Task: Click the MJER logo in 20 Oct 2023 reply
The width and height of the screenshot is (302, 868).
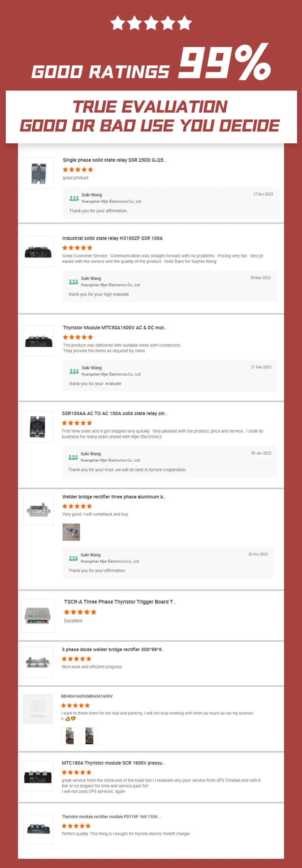Action: coord(73,558)
